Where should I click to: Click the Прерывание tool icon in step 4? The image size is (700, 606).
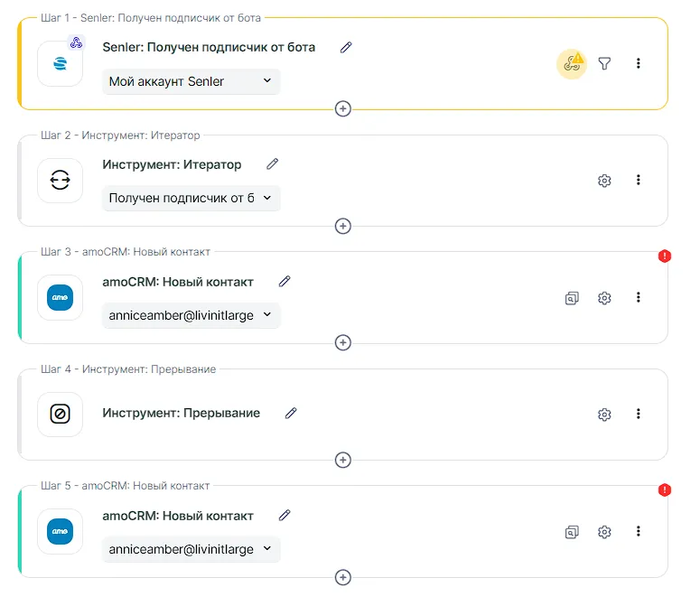[60, 415]
